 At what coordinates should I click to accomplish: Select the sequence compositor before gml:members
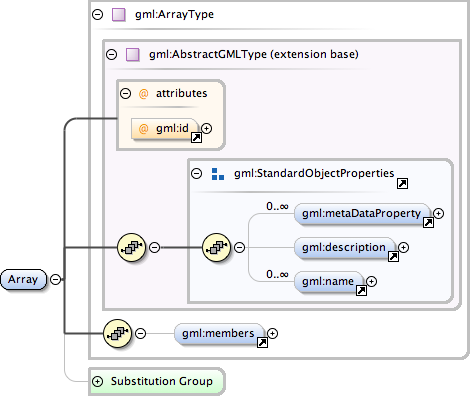[118, 333]
